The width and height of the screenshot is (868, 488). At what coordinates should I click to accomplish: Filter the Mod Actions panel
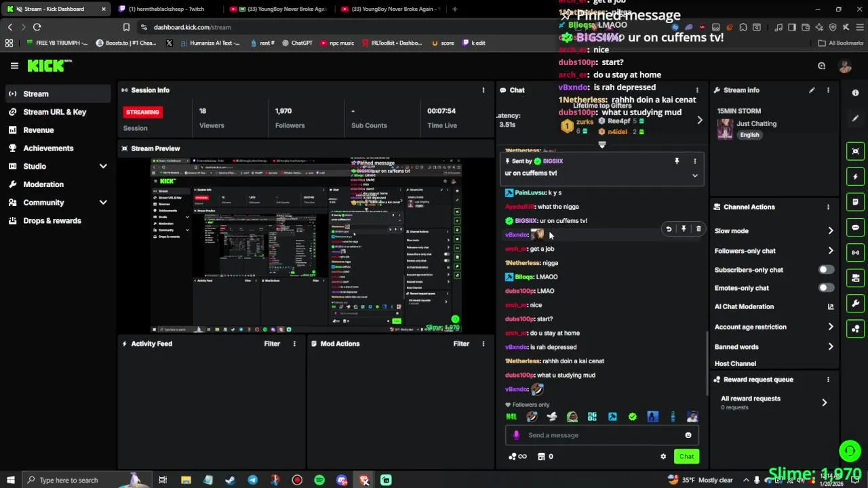click(x=461, y=344)
